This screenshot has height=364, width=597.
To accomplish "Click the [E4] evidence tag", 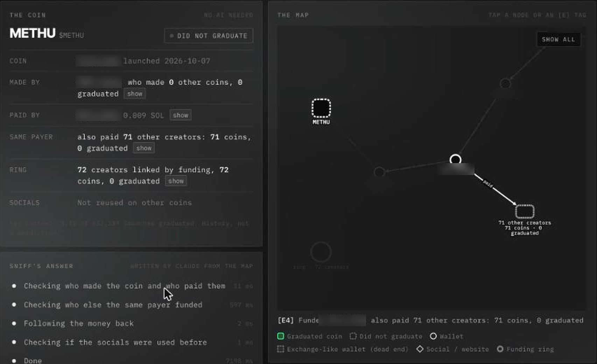I will 286,320.
